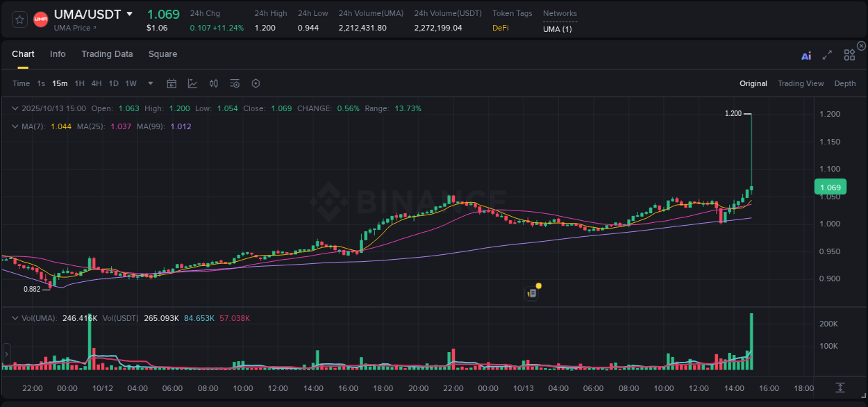Screen dimensions: 868x407
Task: Open chart settings via hexagon icon
Action: point(255,83)
